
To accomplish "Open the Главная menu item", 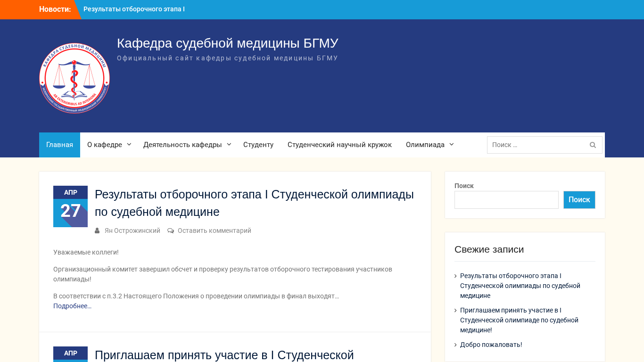I will [59, 145].
